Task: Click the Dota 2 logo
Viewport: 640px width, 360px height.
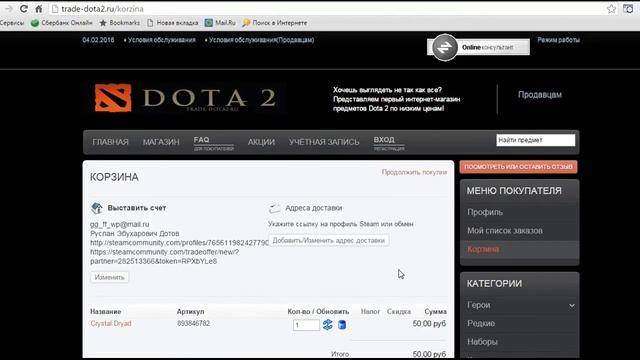Action: click(186, 98)
